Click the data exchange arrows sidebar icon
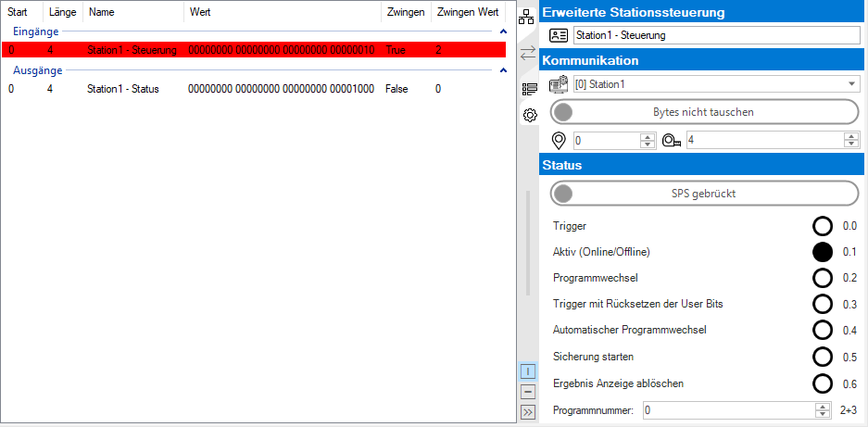The width and height of the screenshot is (868, 427). (528, 53)
